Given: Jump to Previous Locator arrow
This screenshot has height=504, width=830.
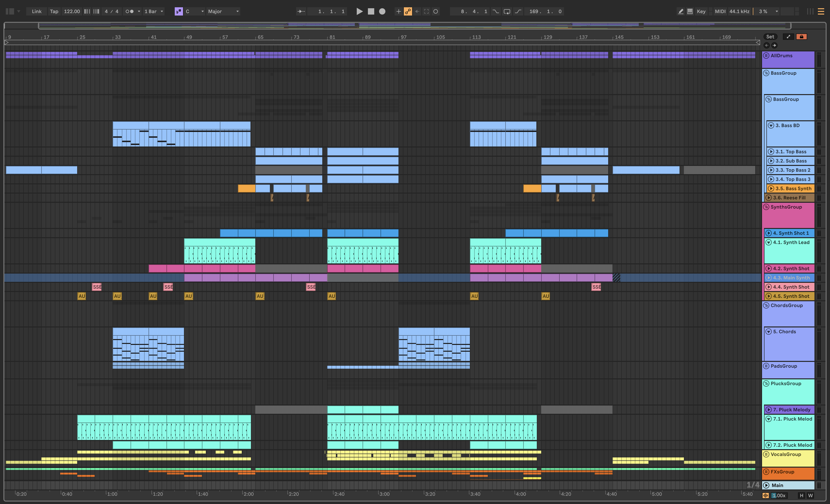Looking at the screenshot, I should pyautogui.click(x=767, y=45).
